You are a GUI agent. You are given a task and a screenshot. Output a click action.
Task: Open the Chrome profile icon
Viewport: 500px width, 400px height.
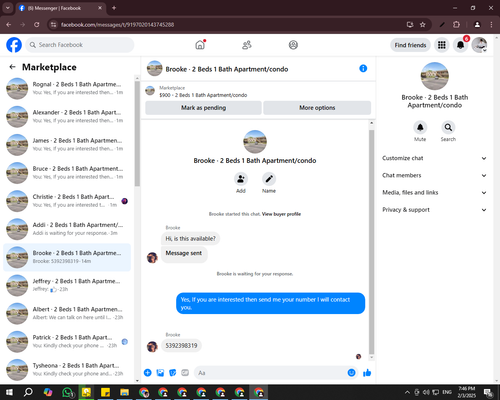point(477,25)
